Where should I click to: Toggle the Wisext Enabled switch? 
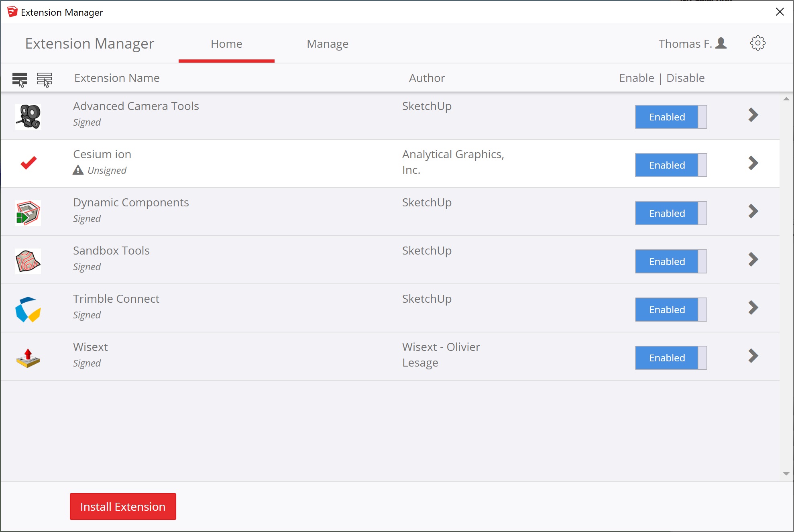coord(670,358)
